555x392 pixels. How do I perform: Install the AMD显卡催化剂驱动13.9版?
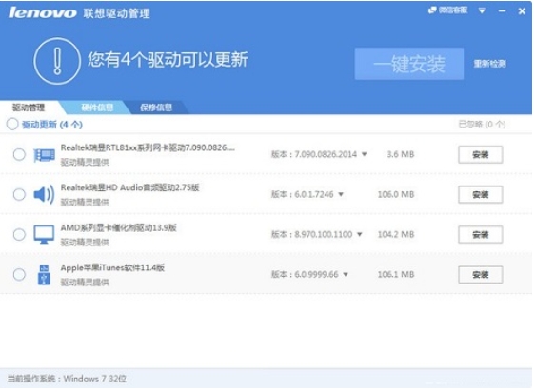[x=481, y=235]
